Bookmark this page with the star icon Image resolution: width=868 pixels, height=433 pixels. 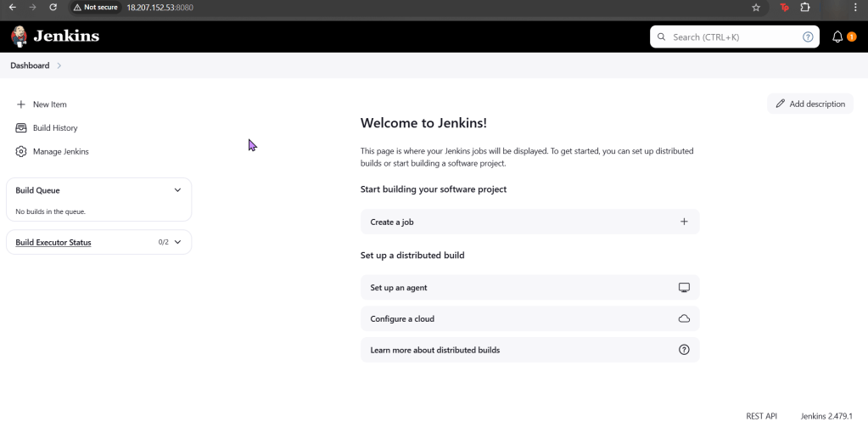coord(756,8)
